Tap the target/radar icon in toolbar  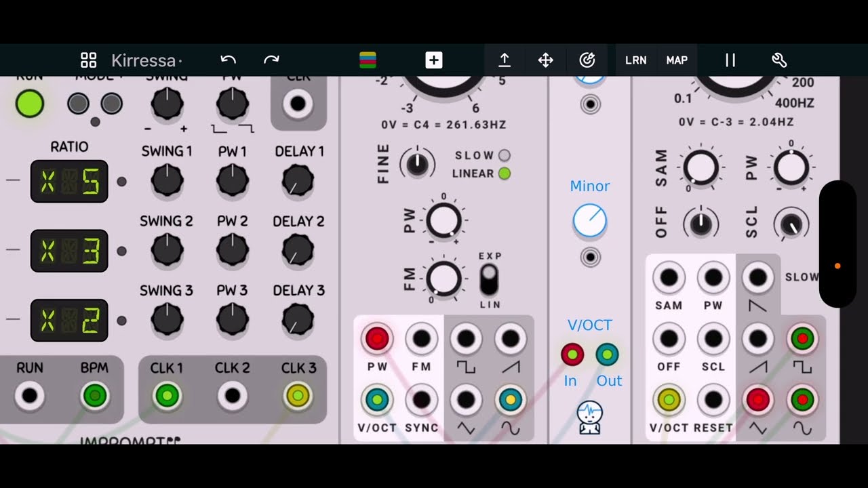tap(587, 60)
